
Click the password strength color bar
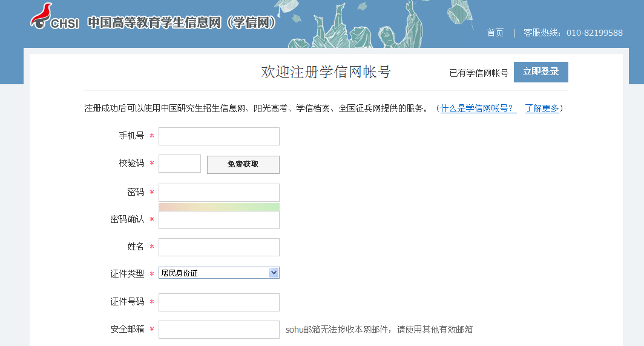[x=218, y=207]
